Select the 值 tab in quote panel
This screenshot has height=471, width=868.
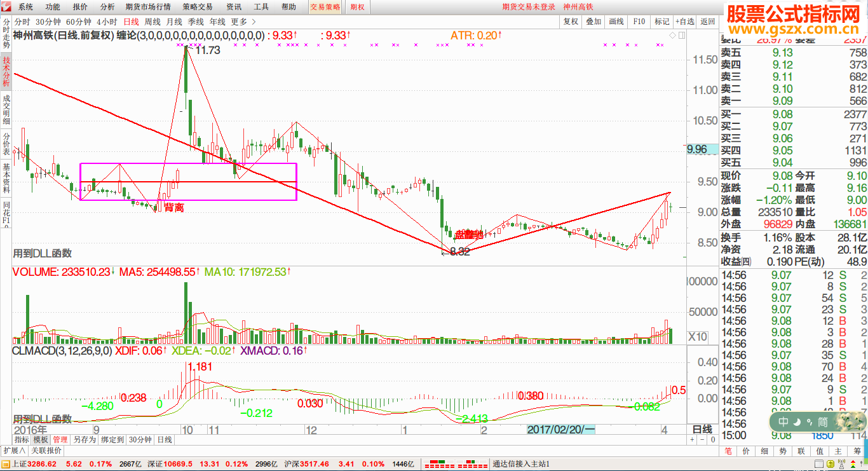(820, 451)
